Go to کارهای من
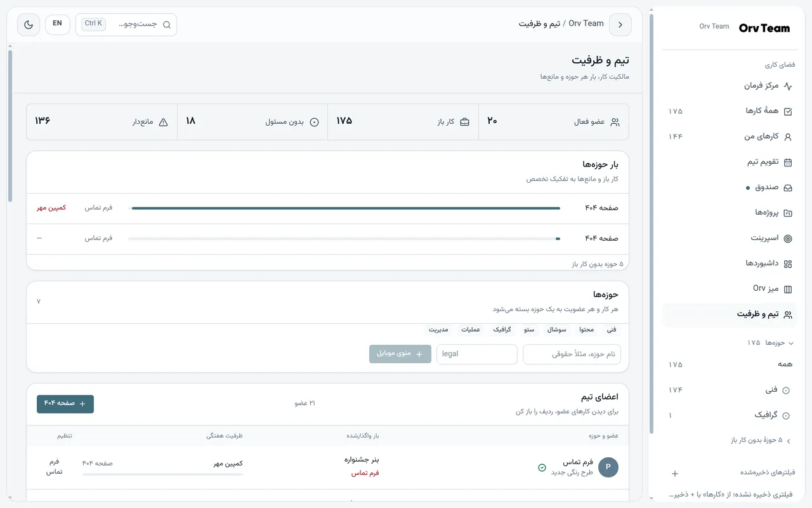Viewport: 812px width, 508px height. pyautogui.click(x=730, y=137)
